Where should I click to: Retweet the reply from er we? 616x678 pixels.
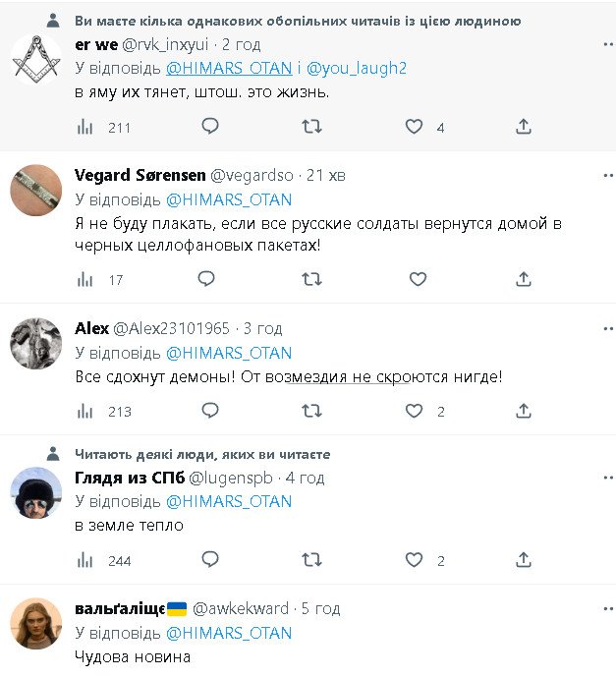[311, 127]
